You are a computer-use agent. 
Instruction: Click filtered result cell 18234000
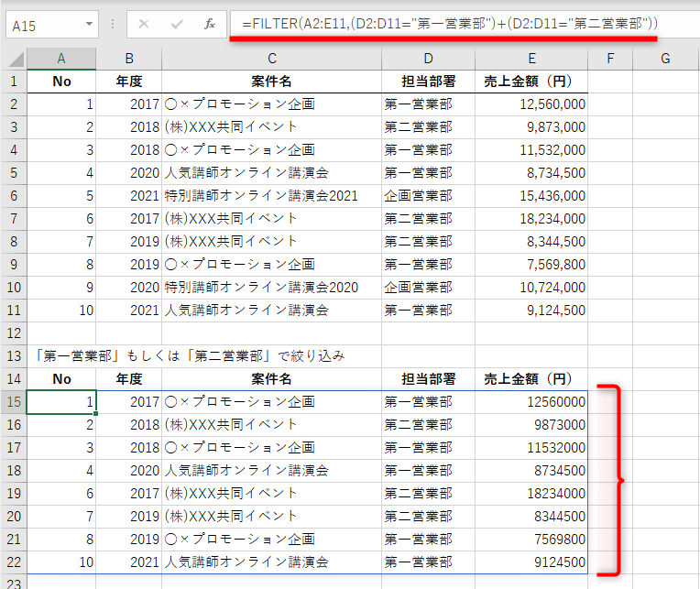click(x=531, y=494)
